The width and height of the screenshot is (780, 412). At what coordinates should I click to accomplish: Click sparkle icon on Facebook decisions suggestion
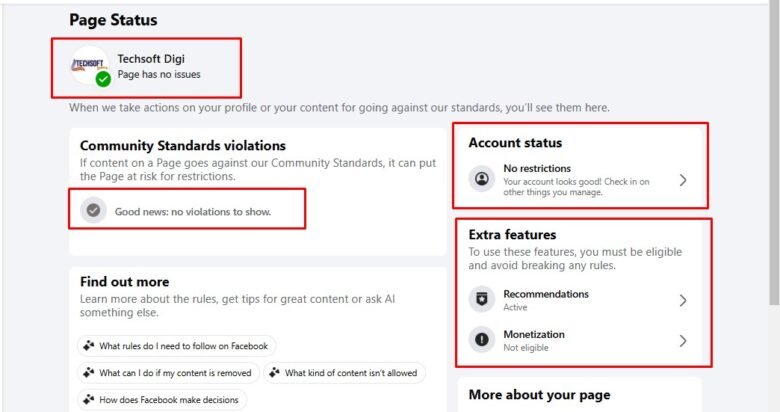[89, 400]
